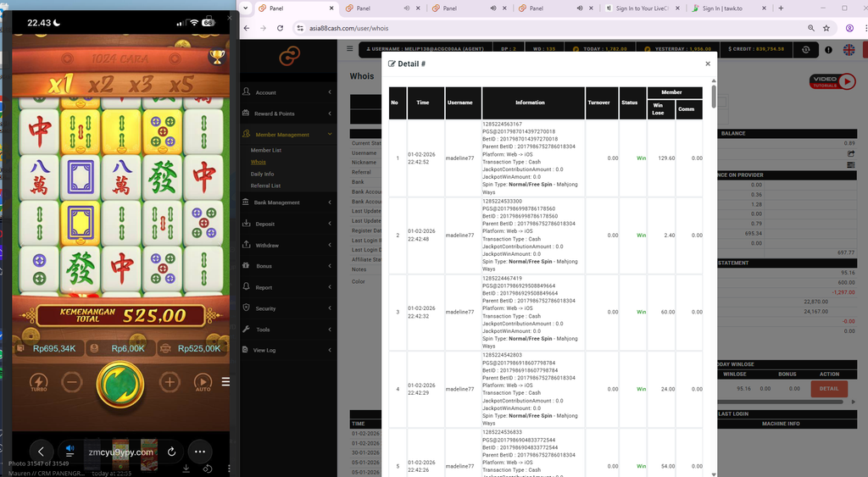Click the TODAY 1,782.00 indicator in top bar

point(600,49)
